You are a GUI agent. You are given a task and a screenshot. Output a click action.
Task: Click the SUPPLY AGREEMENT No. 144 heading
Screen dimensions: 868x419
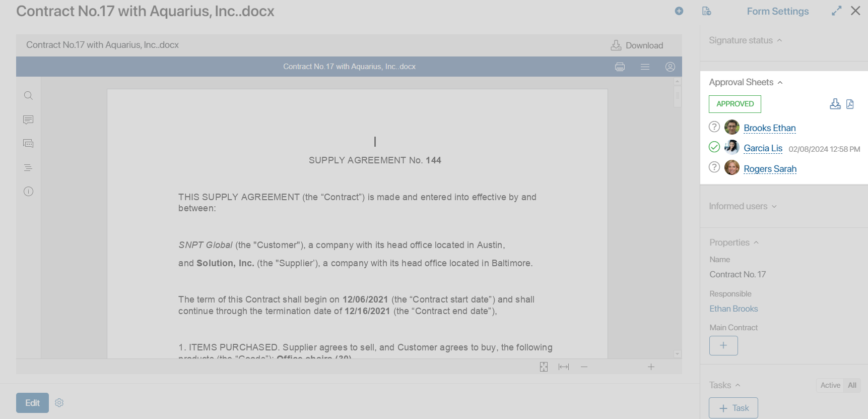tap(375, 160)
